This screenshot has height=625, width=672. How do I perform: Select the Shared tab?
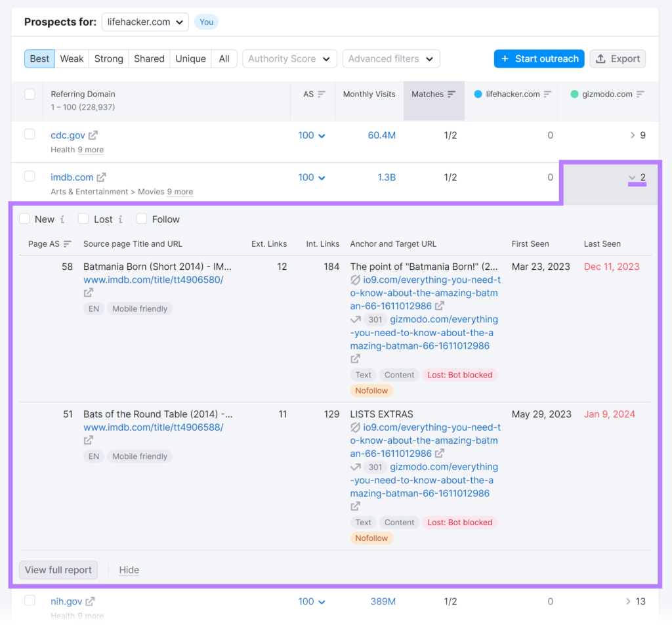click(149, 58)
